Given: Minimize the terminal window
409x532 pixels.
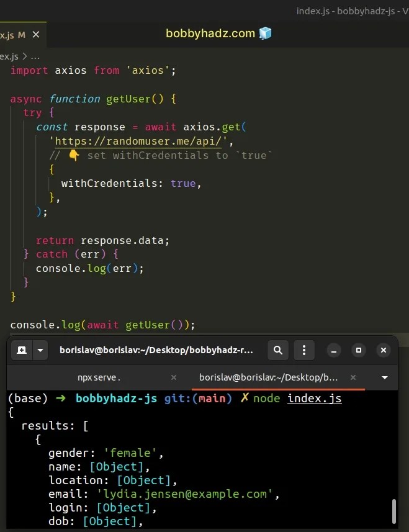Looking at the screenshot, I should (334, 351).
